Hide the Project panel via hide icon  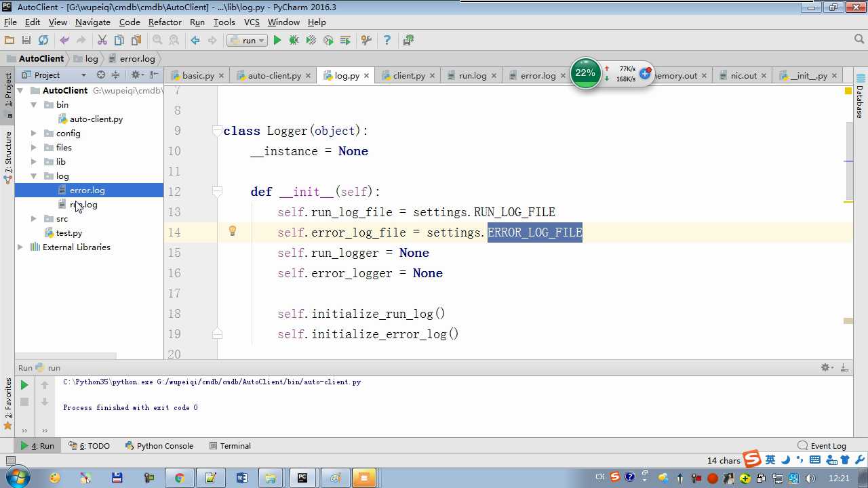[155, 75]
